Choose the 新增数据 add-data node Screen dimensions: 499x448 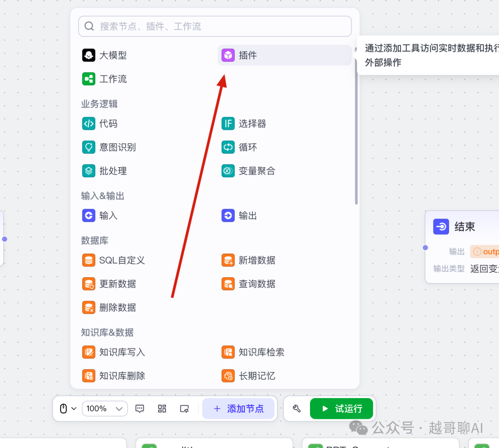coord(248,260)
